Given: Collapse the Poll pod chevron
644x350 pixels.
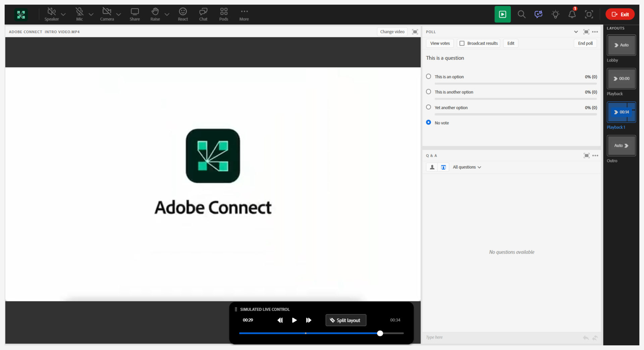Looking at the screenshot, I should (x=576, y=32).
